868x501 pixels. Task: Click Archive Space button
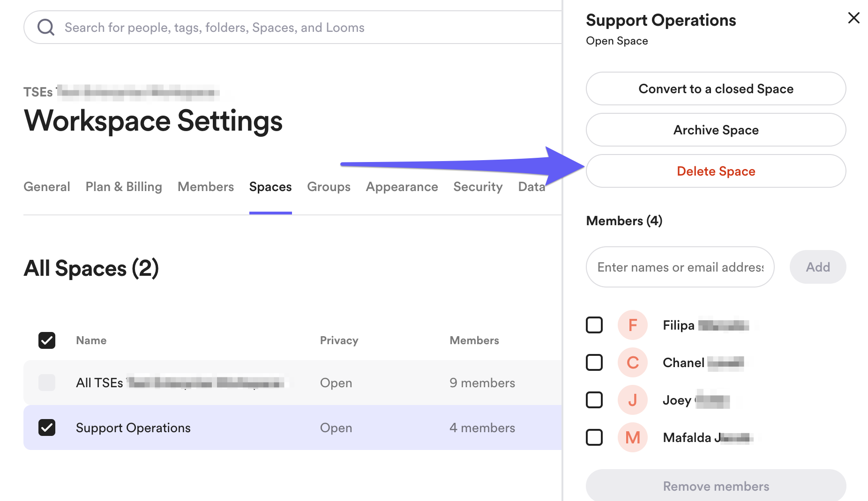coord(716,130)
